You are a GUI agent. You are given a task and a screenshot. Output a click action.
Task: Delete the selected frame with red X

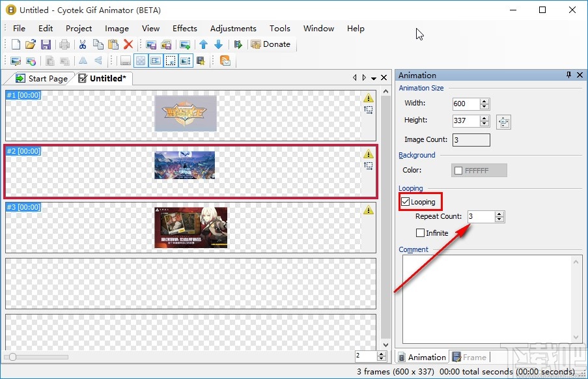(x=128, y=44)
